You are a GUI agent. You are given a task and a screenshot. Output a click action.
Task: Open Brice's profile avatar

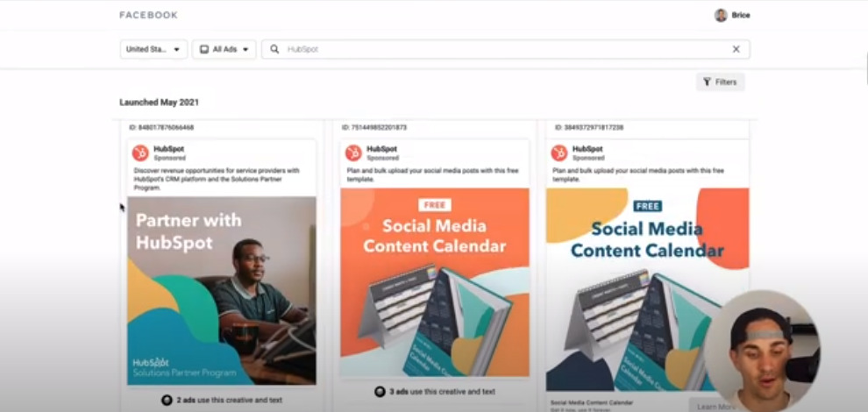720,16
